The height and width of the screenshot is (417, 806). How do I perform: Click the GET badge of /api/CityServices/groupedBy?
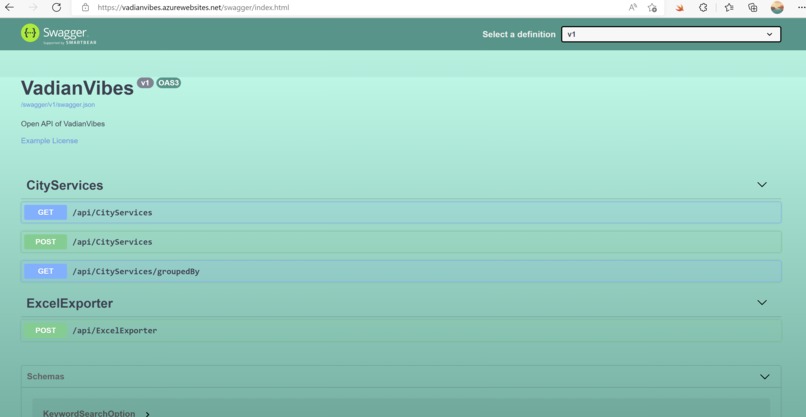45,271
